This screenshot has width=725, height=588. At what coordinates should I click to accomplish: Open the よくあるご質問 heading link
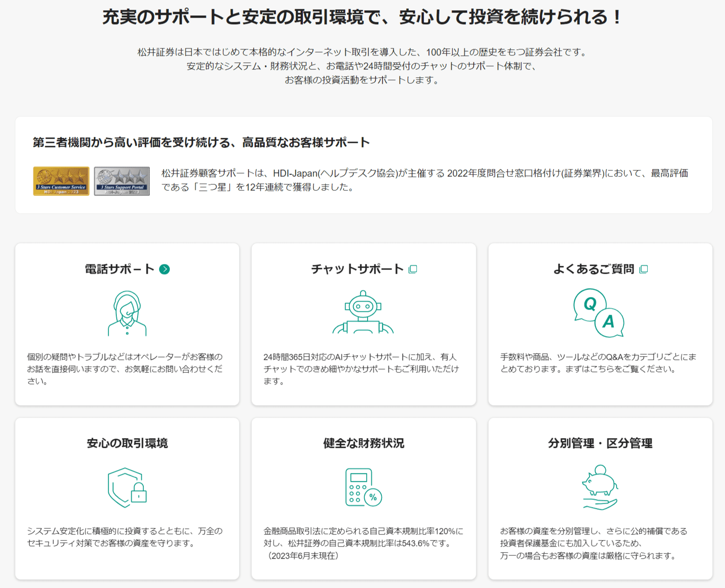(594, 269)
